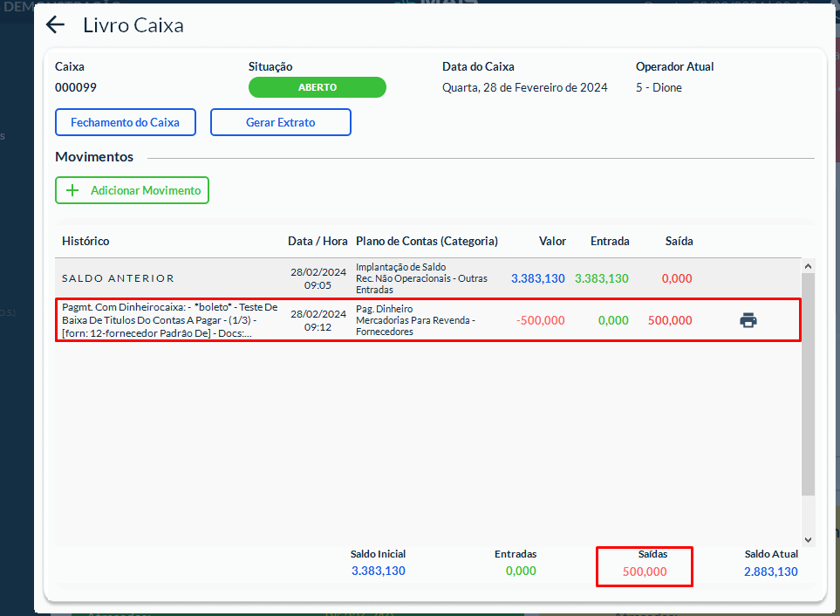Go back using the arrow beside Livro Caixa
840x616 pixels.
[56, 25]
